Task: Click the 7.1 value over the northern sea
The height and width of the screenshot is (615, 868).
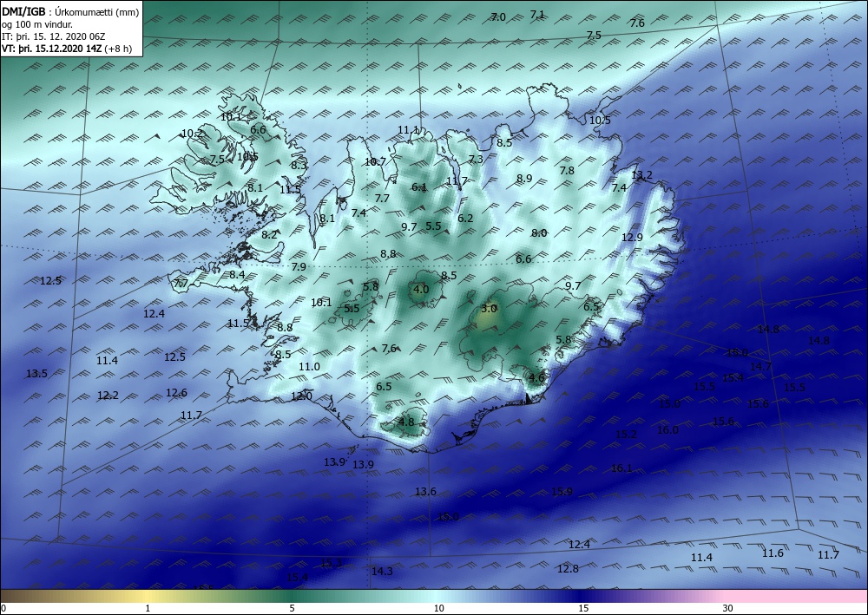Action: pyautogui.click(x=537, y=15)
